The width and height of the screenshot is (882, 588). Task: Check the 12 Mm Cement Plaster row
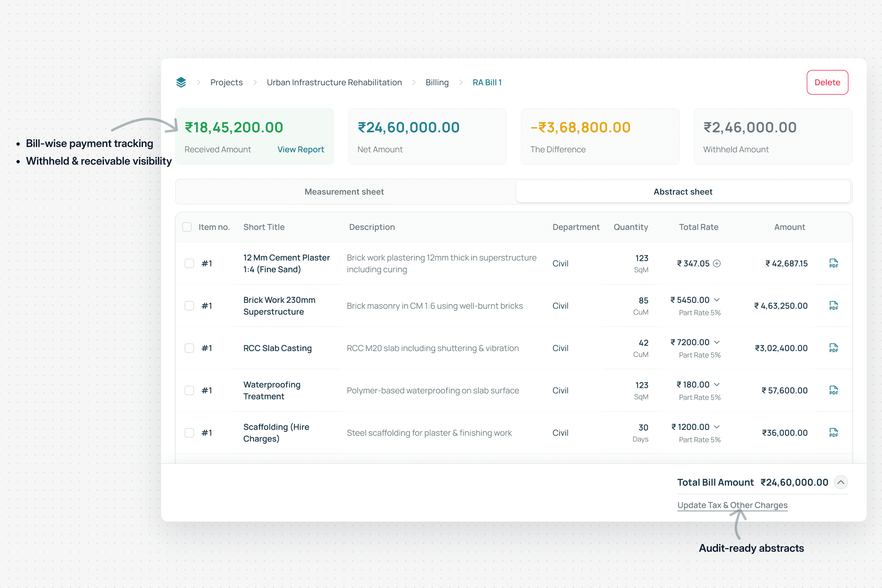[x=189, y=263]
